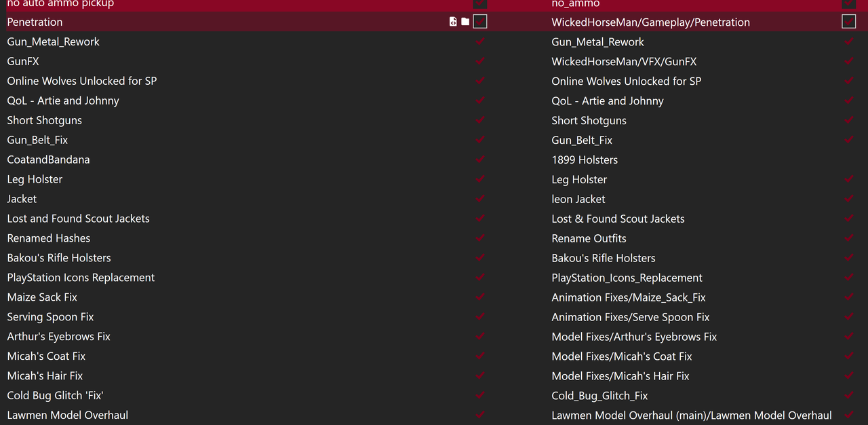Open the folder icon in Penetration row

465,22
